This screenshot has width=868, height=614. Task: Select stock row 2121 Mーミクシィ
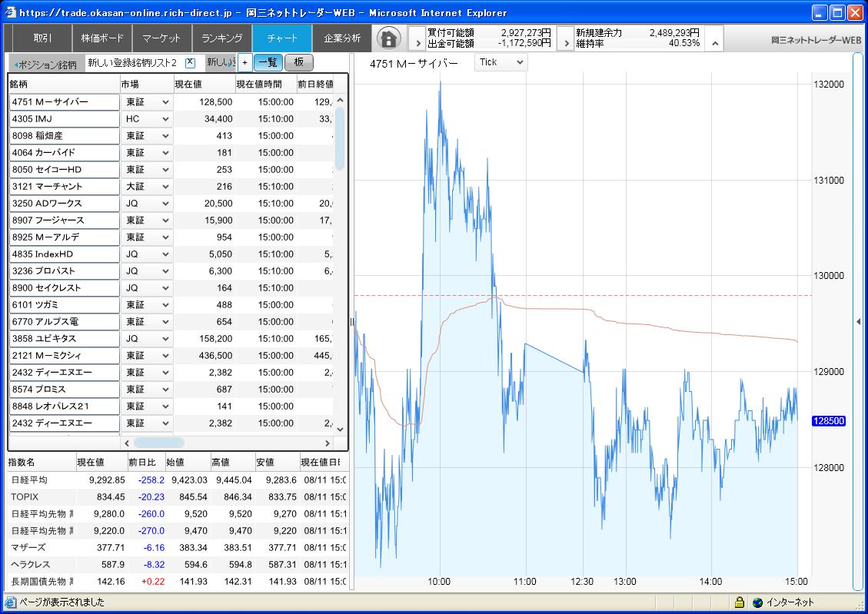pos(65,356)
